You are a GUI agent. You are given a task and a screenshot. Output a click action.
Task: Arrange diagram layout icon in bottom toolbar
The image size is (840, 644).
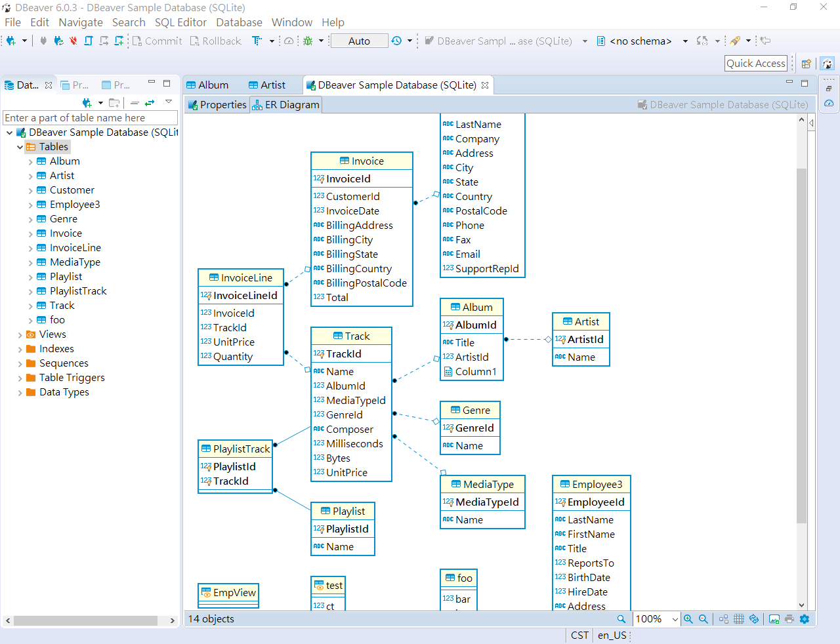724,619
